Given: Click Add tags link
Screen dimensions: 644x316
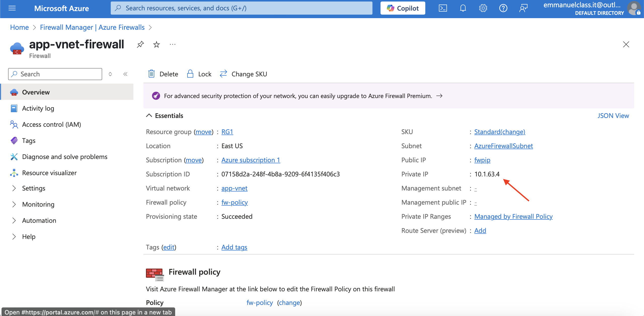Looking at the screenshot, I should coord(234,247).
